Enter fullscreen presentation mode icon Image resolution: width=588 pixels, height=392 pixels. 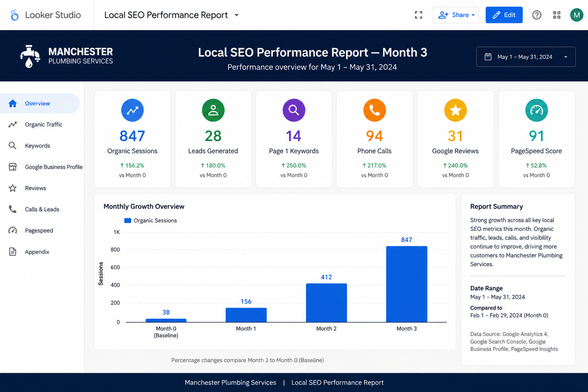418,15
